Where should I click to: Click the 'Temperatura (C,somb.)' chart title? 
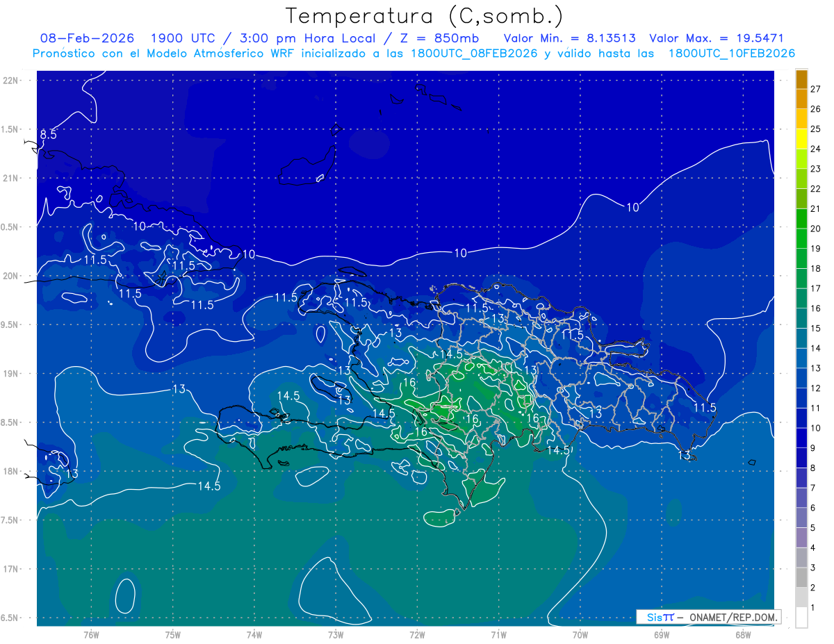pyautogui.click(x=425, y=15)
